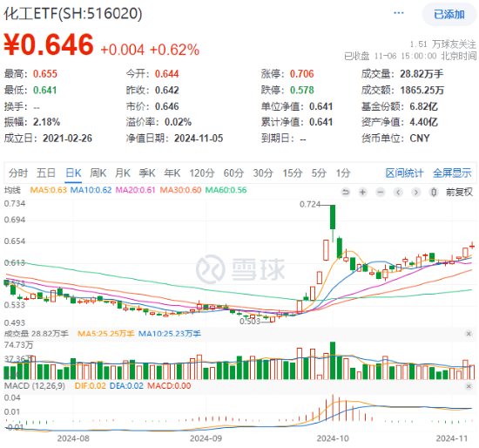Zoom out the K-line chart with minus icon

pos(381,192)
